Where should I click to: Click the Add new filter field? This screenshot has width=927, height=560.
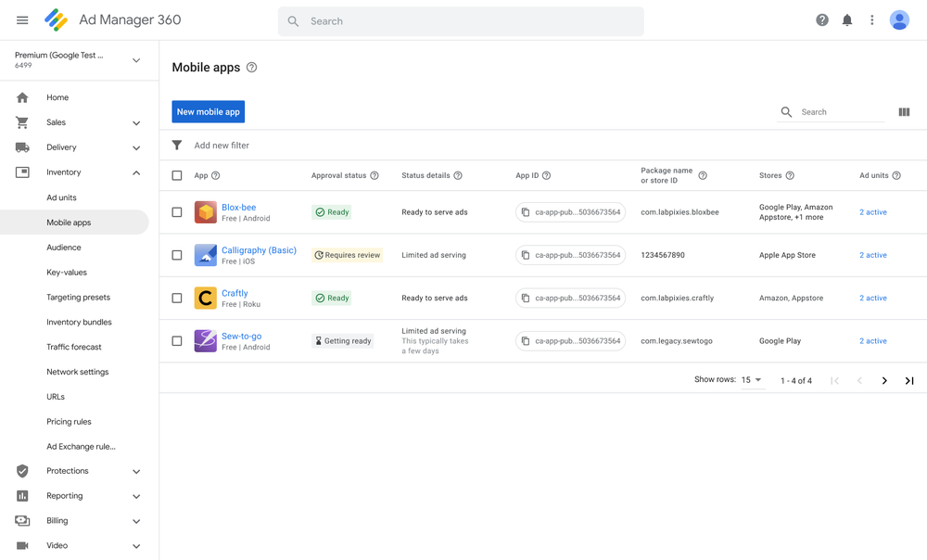coord(222,146)
